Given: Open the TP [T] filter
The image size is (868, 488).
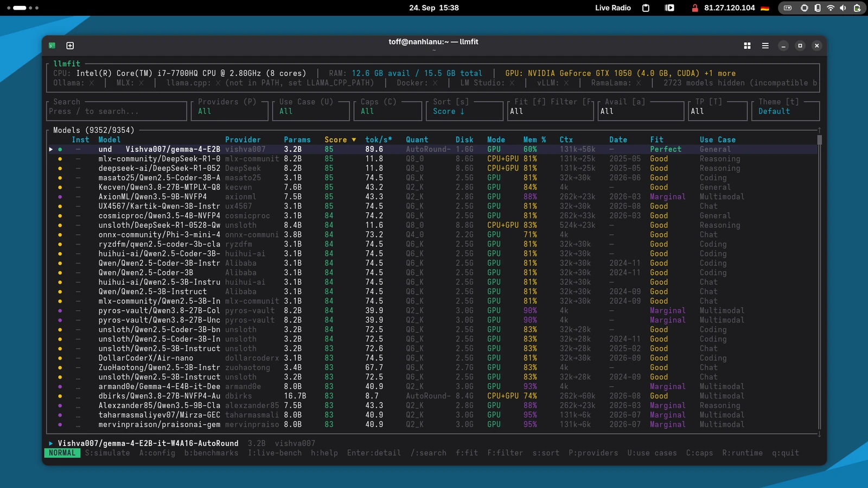Looking at the screenshot, I should (718, 111).
